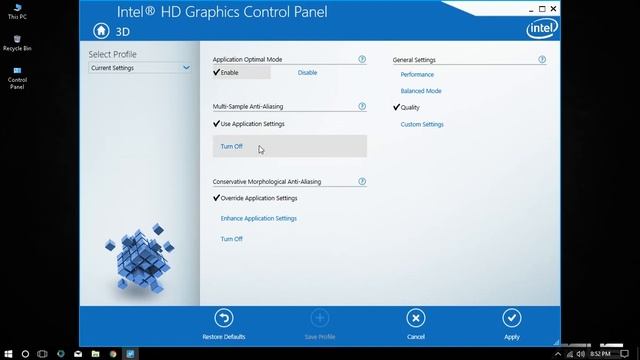Open Chrome from taskbar
The height and width of the screenshot is (360, 640).
(113, 354)
